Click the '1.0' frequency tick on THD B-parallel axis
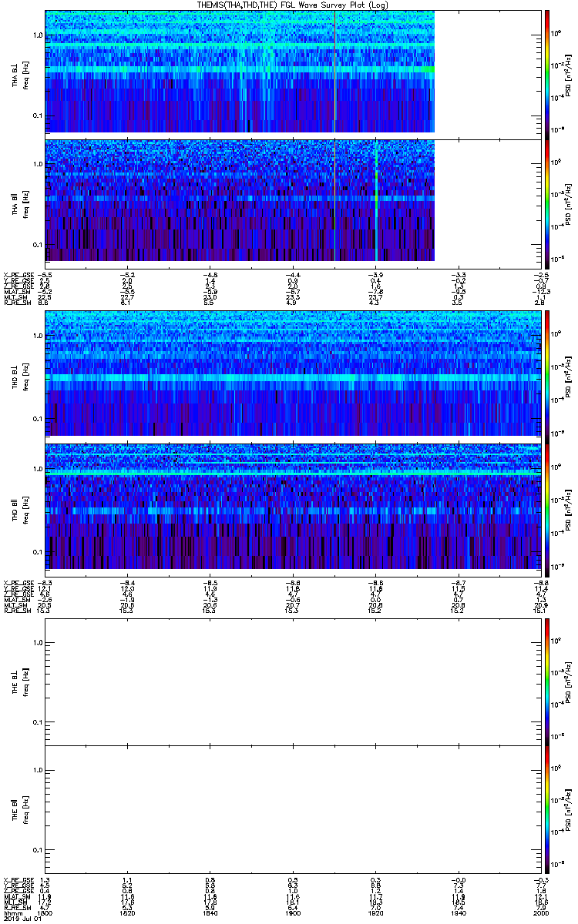 click(36, 468)
